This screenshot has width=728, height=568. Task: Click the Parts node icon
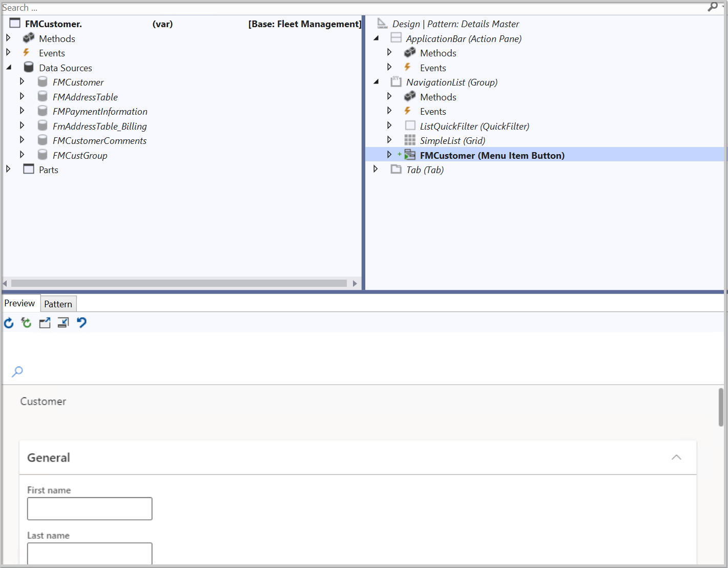[29, 170]
